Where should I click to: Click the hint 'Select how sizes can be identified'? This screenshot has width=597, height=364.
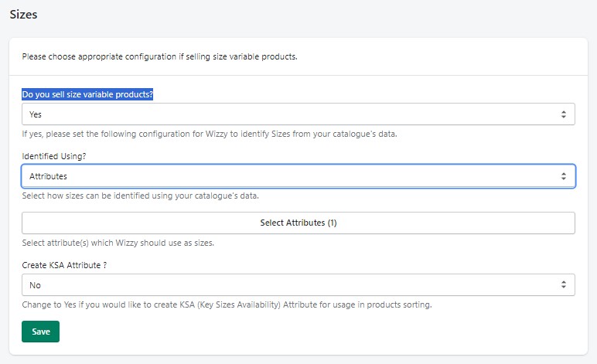coord(140,196)
